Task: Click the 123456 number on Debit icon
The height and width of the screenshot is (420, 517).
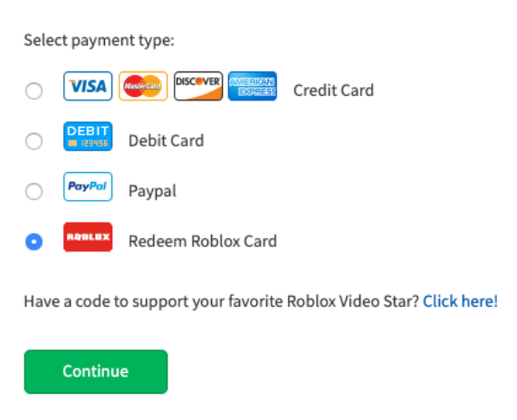Action: coord(94,143)
